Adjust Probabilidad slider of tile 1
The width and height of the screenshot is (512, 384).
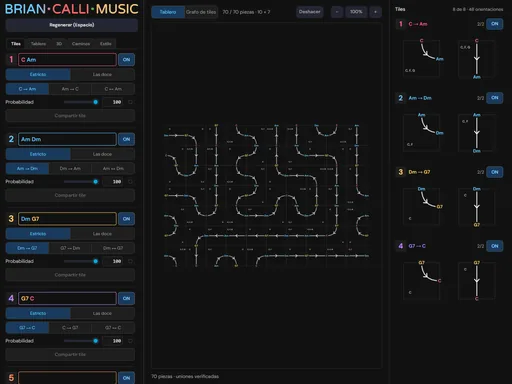[81, 102]
